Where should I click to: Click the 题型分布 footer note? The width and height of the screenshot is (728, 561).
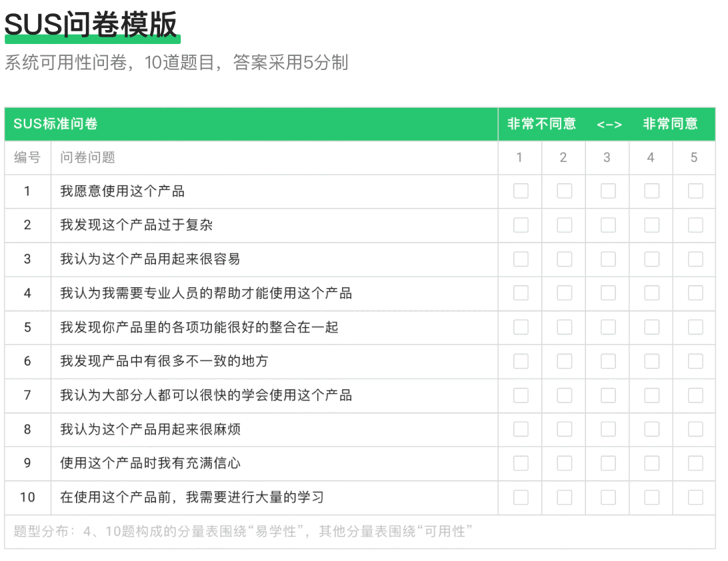(243, 532)
